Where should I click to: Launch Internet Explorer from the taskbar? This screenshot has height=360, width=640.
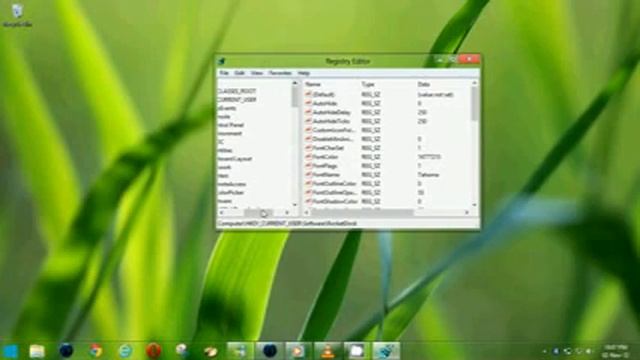coord(125,351)
